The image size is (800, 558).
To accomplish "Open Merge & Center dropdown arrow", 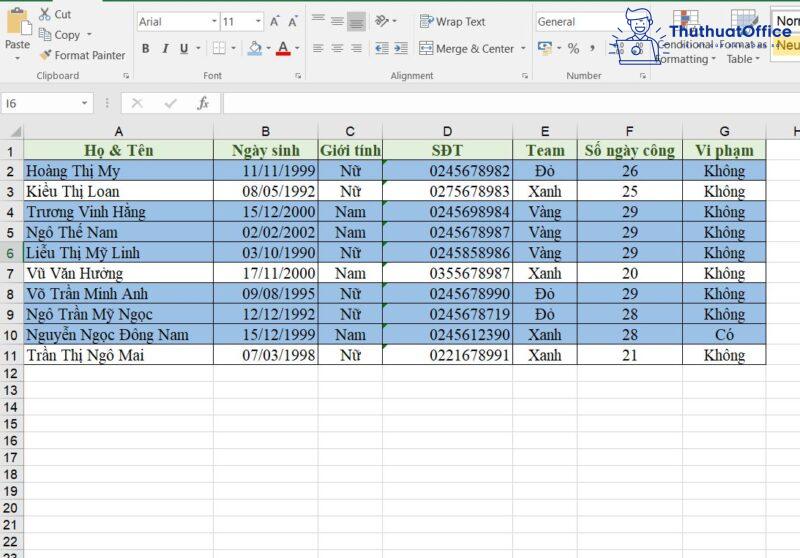I will point(523,48).
